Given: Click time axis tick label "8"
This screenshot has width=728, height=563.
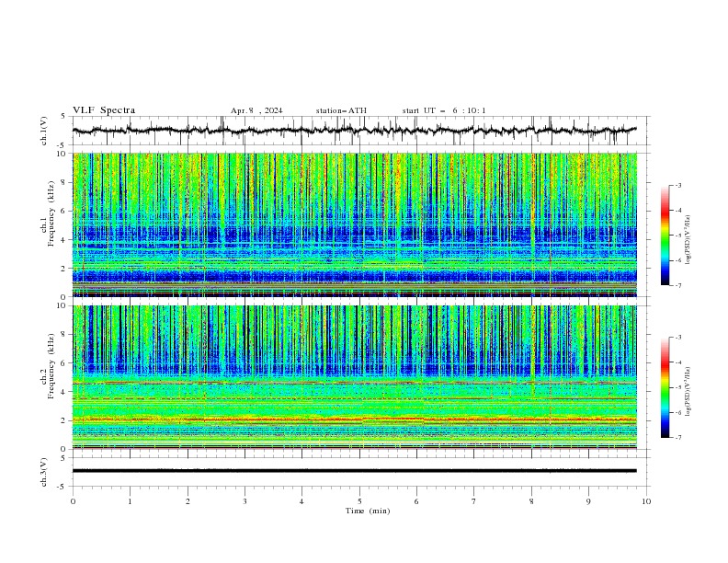Looking at the screenshot, I should (531, 501).
